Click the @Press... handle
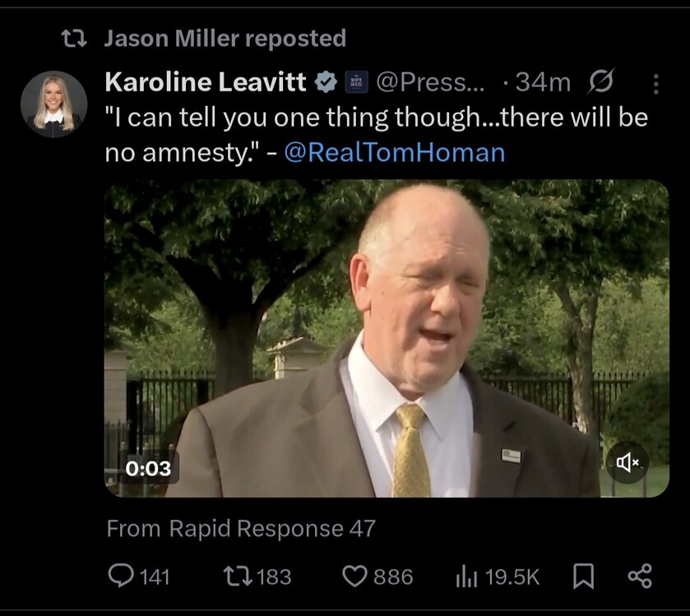 point(430,82)
